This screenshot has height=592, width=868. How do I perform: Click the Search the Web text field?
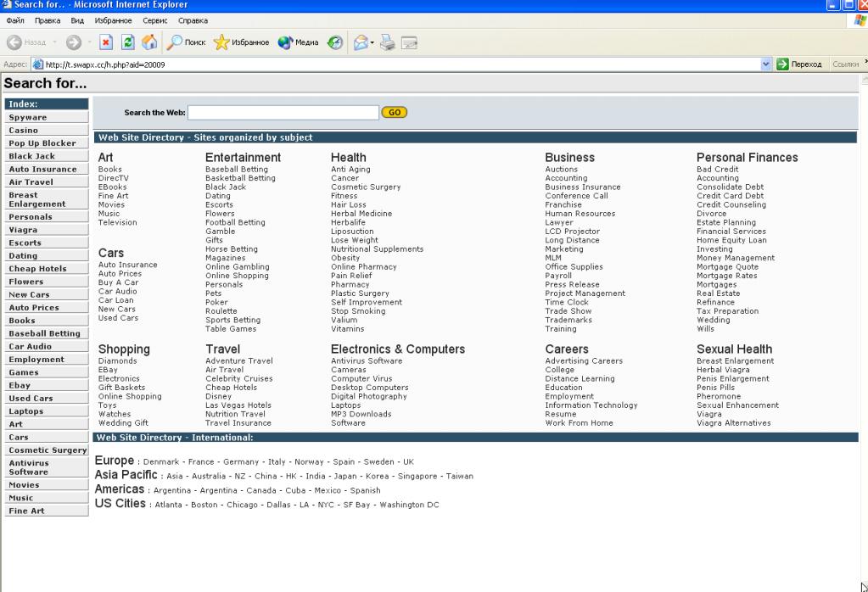coord(283,112)
